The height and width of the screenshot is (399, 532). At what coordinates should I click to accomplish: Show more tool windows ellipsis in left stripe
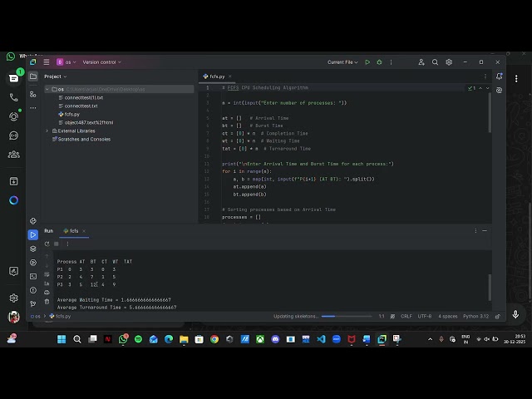[x=33, y=108]
